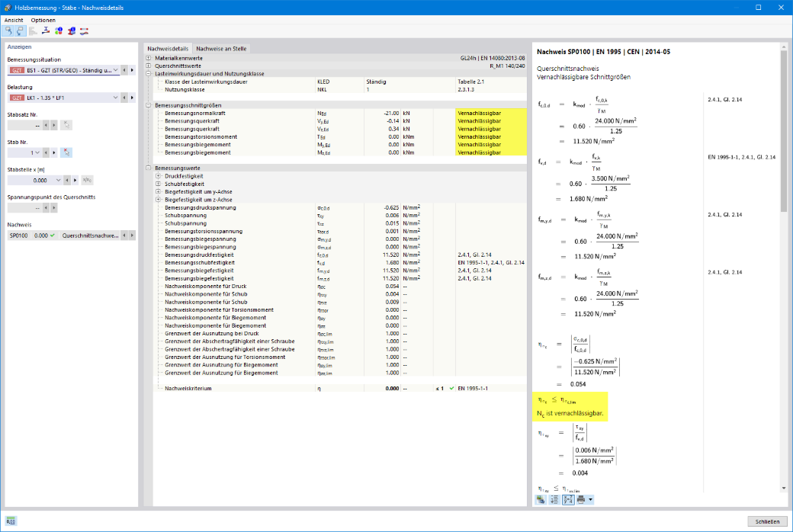Click the first arrow icon in the top toolbar
This screenshot has width=793, height=532.
point(8,31)
